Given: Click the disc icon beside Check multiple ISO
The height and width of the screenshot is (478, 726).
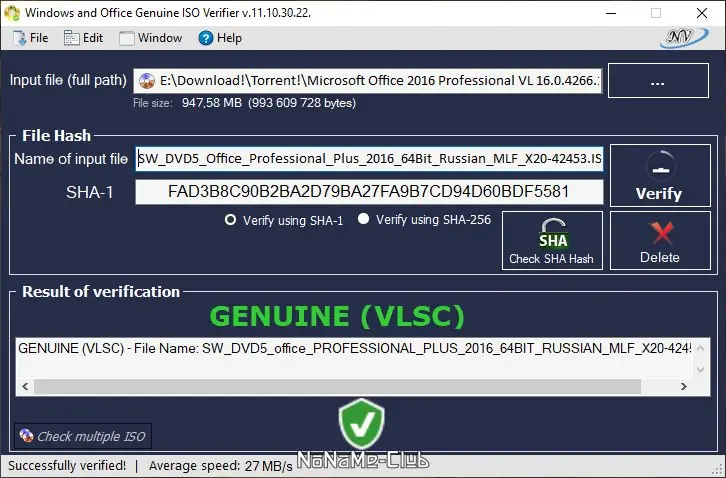Looking at the screenshot, I should click(26, 435).
